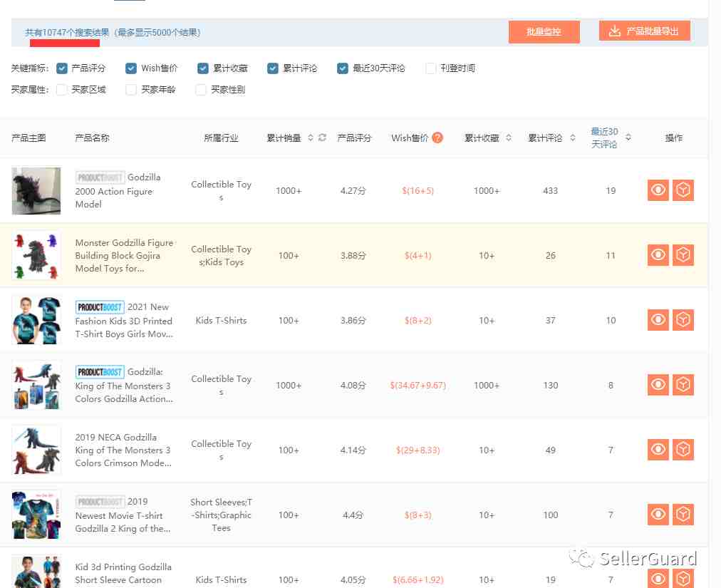Click Godzilla 3 Colors Action PRODUCTBOOST thumbnail

click(36, 385)
